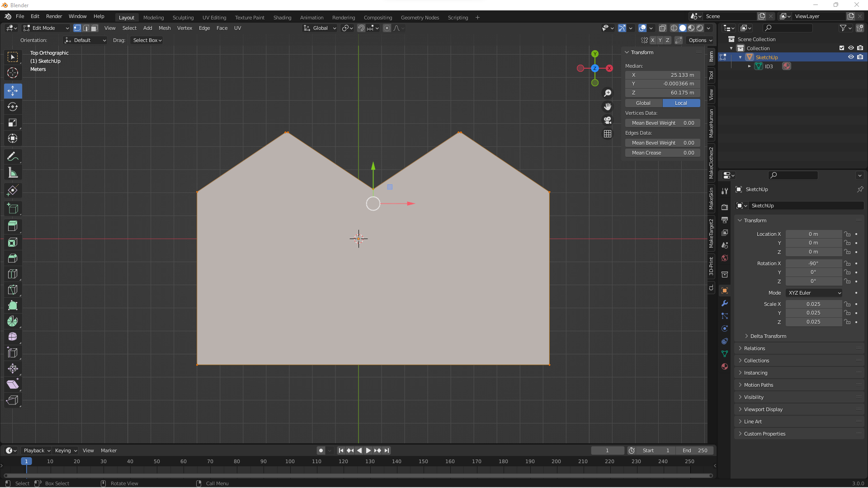The image size is (868, 488).
Task: Open the Orientation Default dropdown
Action: click(x=85, y=40)
